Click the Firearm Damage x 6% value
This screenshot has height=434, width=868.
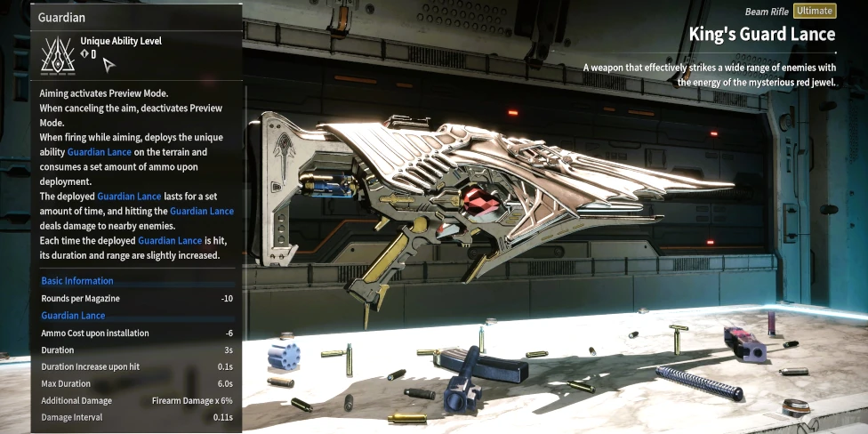coord(192,400)
